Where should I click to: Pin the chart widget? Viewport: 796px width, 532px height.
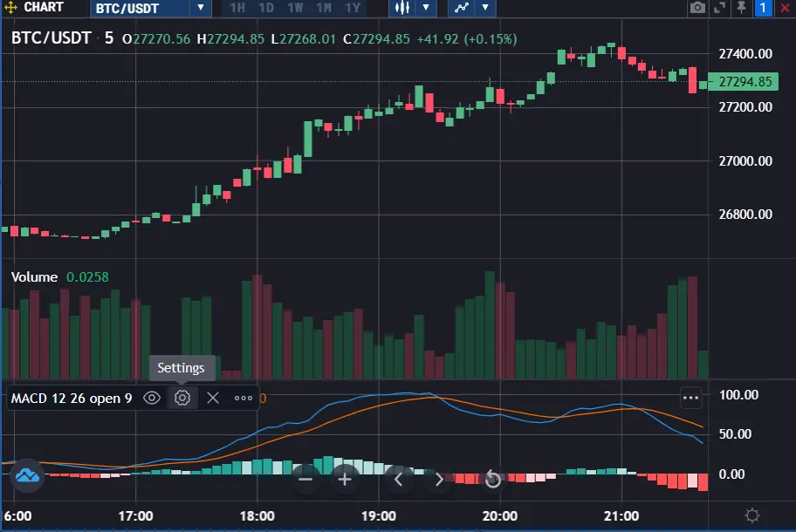(x=742, y=8)
